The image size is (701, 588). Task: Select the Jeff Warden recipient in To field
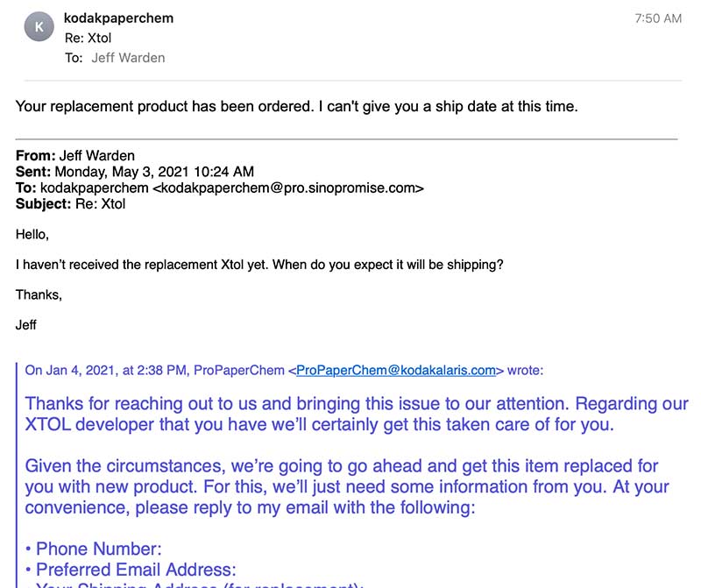tap(128, 58)
